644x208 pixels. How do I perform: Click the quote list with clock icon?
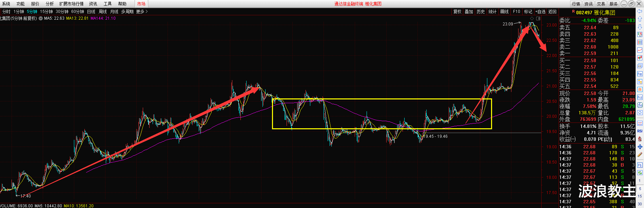click(x=640, y=35)
